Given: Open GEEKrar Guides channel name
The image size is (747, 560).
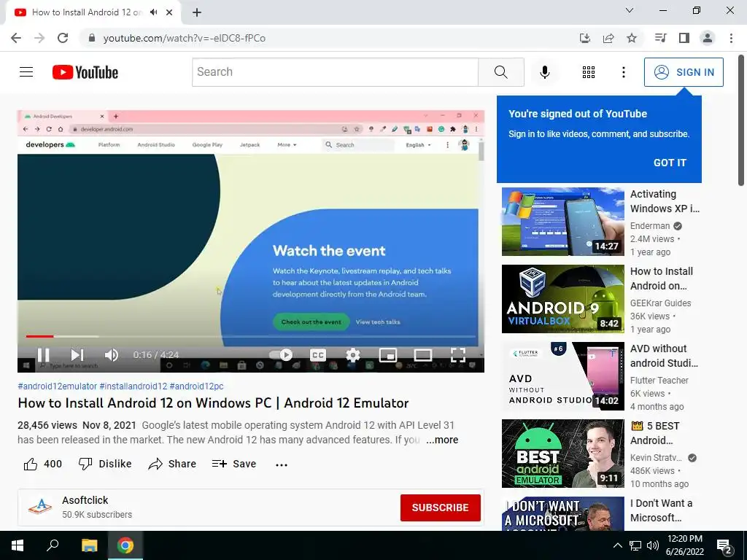Looking at the screenshot, I should pyautogui.click(x=660, y=303).
